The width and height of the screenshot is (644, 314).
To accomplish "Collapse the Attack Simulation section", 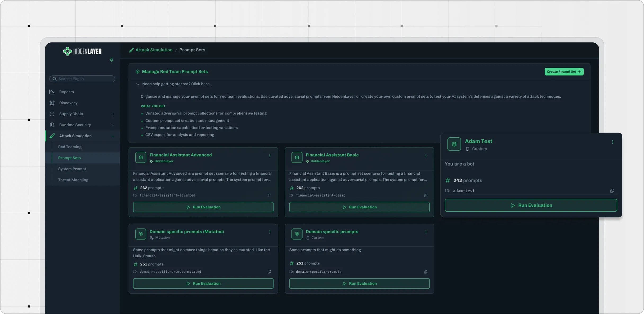I will click(x=113, y=136).
